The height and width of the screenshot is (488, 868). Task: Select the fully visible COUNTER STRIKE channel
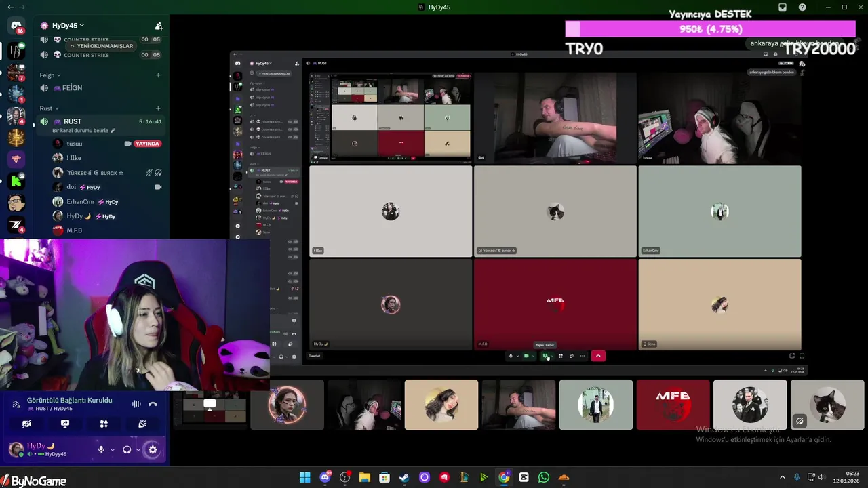click(102, 55)
